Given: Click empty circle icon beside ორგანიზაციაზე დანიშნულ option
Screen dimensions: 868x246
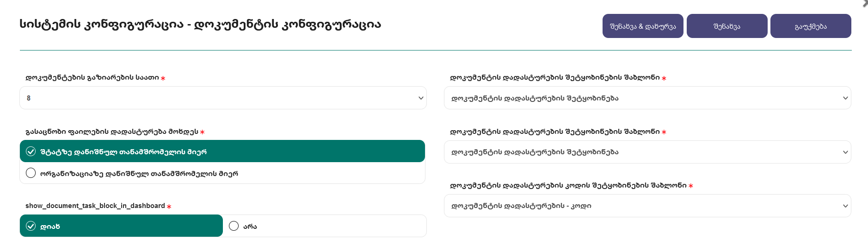Looking at the screenshot, I should click(x=31, y=173).
